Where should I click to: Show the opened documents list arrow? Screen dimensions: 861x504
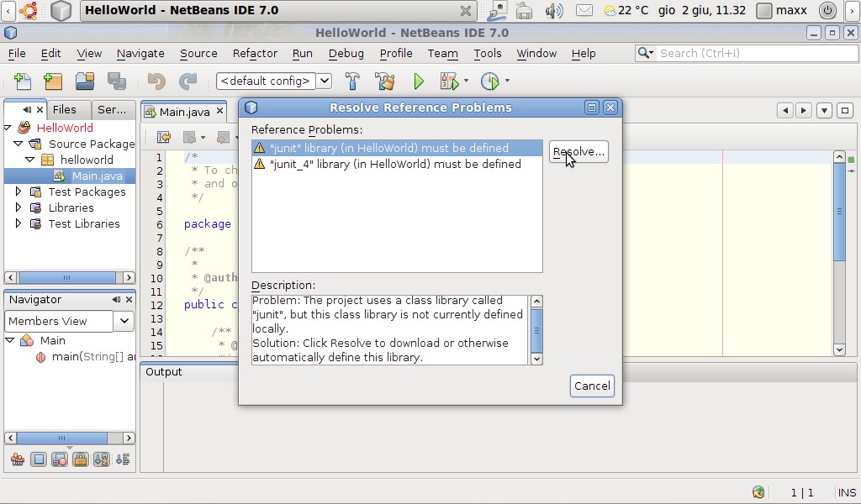pyautogui.click(x=824, y=110)
